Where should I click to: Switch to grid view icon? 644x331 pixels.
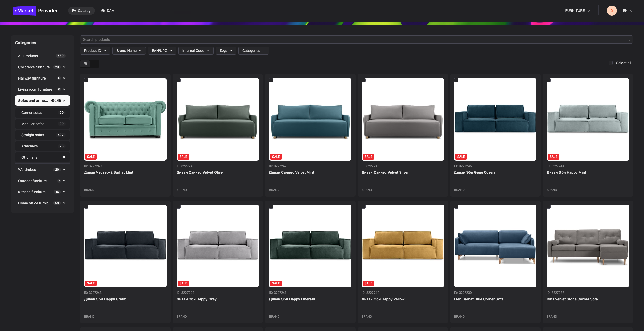85,64
